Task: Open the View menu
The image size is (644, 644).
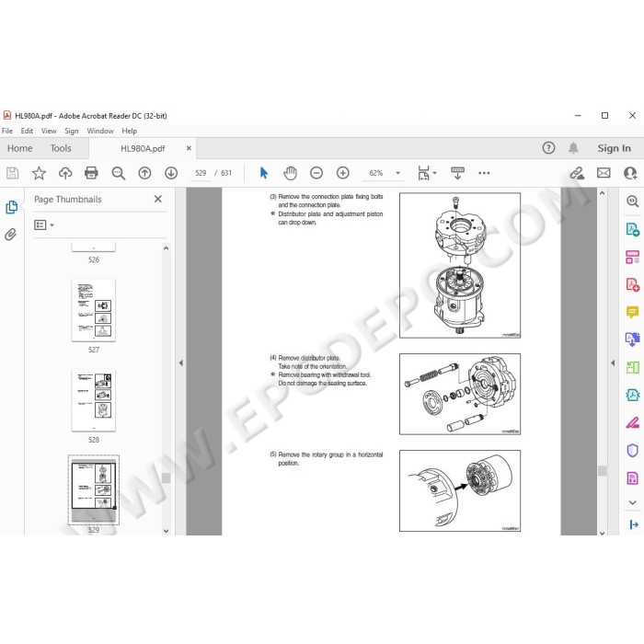Action: [x=49, y=131]
